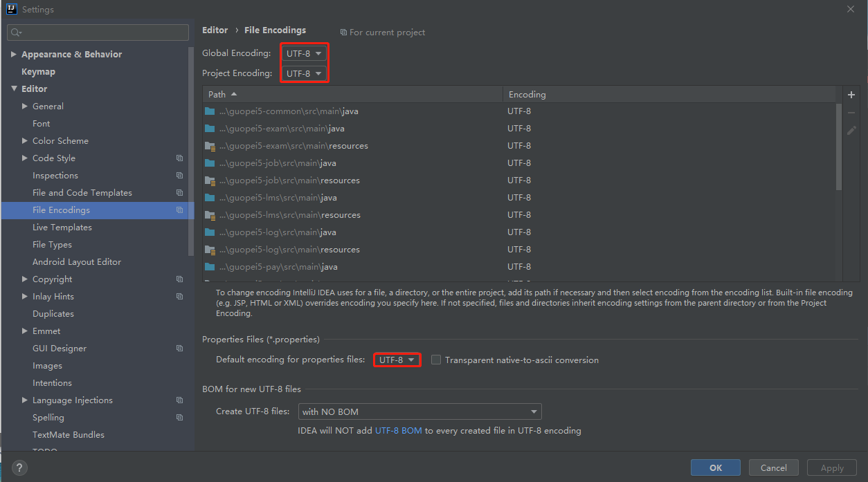Expand the Color Scheme node
The image size is (868, 482).
(25, 141)
